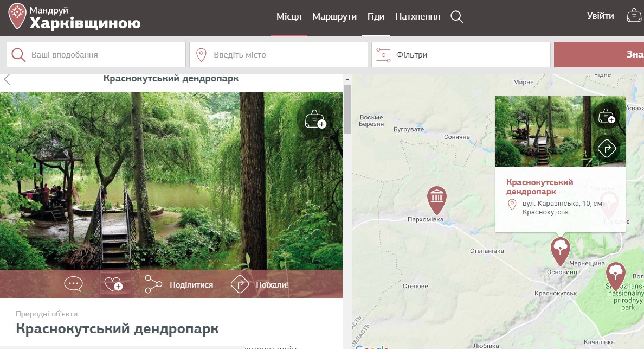Click the Восьме Березня label on map
Image resolution: width=644 pixels, height=349 pixels.
(371, 120)
